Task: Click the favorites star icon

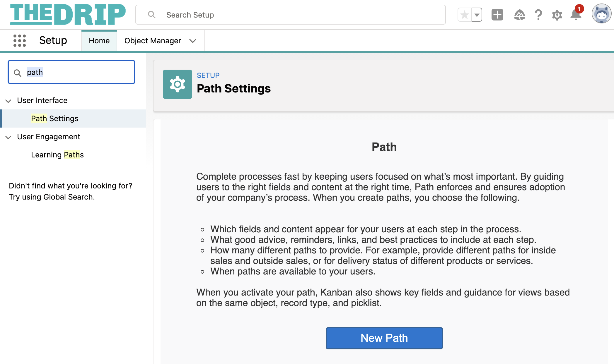Action: [465, 15]
